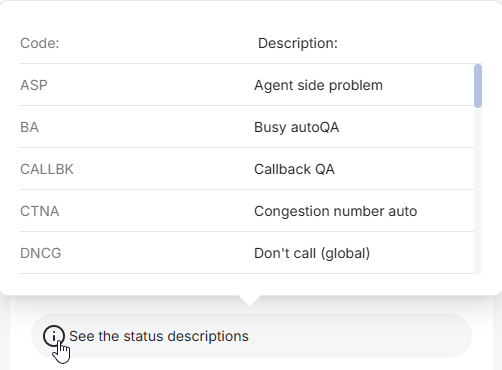Click the 'Don't call (global)' description
The image size is (502, 370).
(312, 253)
